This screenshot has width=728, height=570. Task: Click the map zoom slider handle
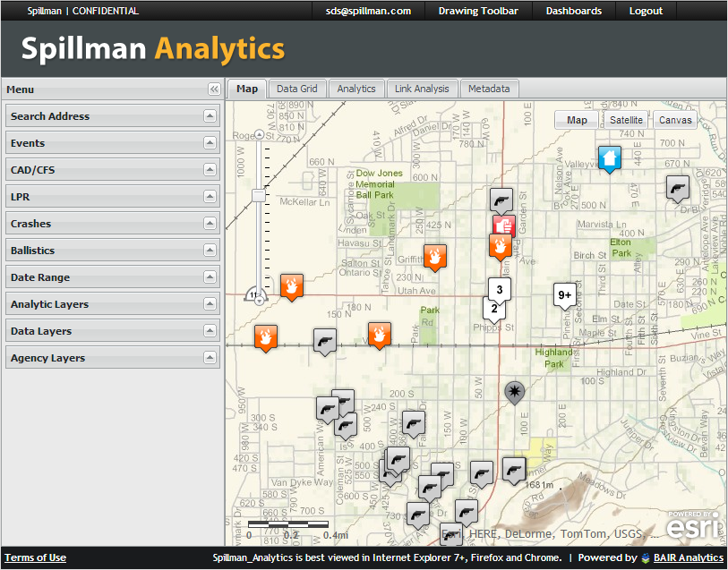pyautogui.click(x=260, y=195)
